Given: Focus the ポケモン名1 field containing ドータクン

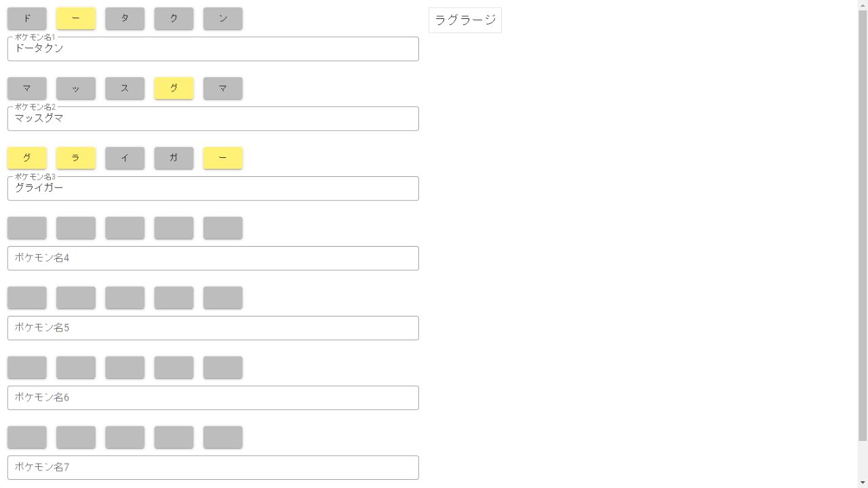Looking at the screenshot, I should point(213,49).
